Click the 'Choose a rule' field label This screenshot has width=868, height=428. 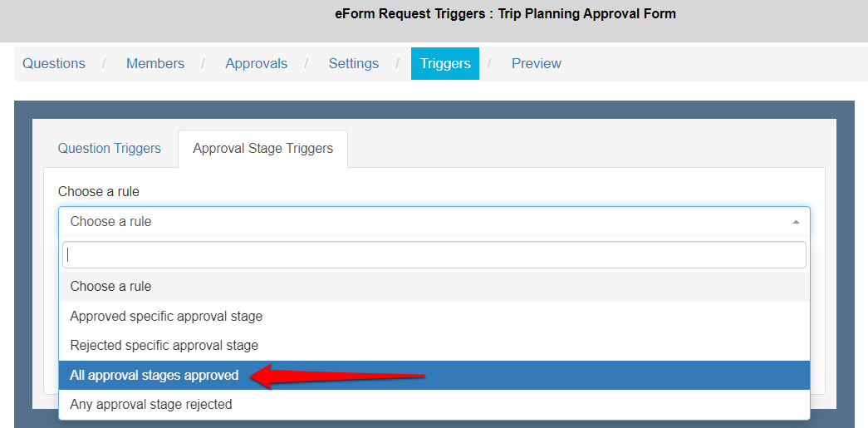99,191
